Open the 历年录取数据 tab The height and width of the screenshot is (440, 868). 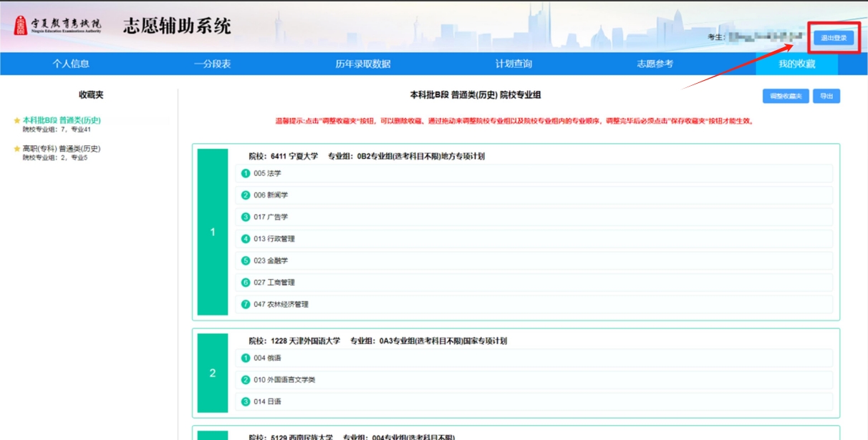pos(363,64)
